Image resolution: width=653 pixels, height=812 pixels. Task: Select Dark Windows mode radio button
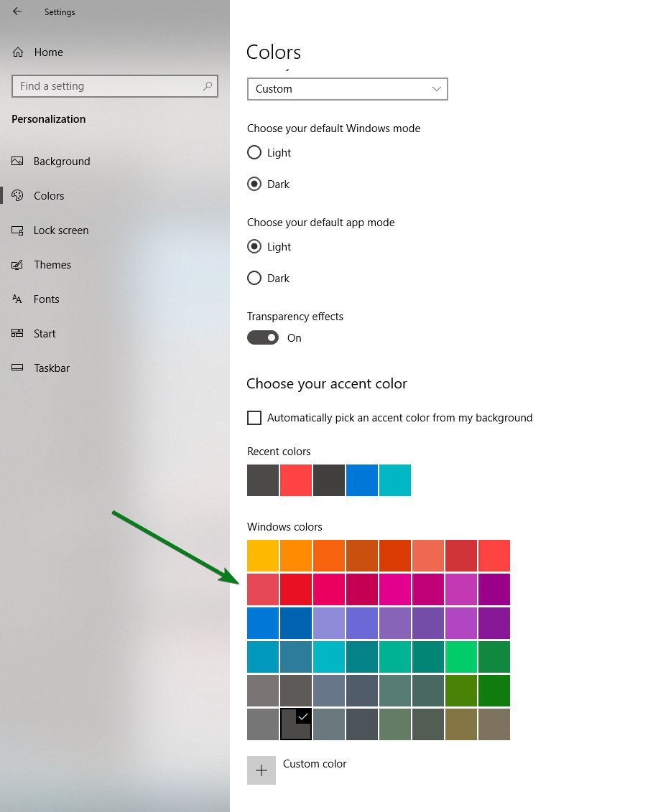coord(254,184)
